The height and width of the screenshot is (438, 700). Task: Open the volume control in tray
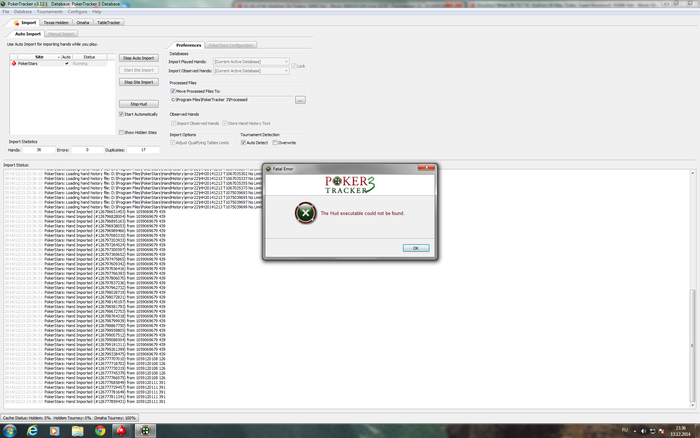tap(643, 431)
